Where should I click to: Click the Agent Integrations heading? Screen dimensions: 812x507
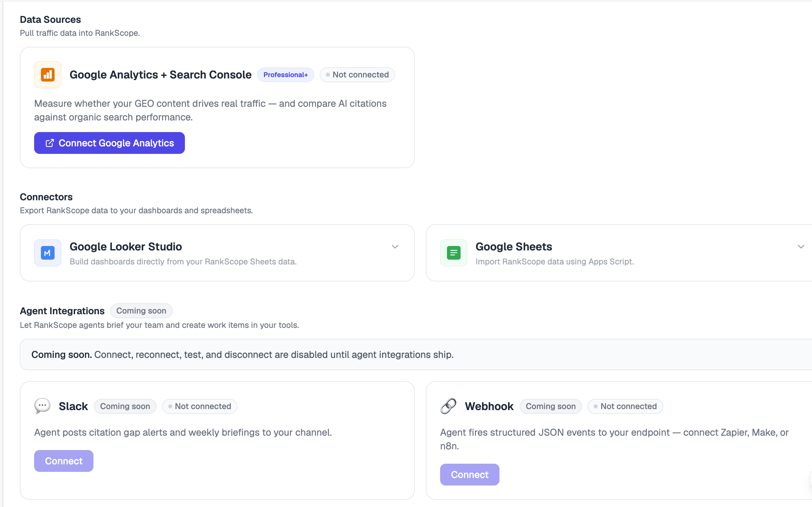(62, 311)
